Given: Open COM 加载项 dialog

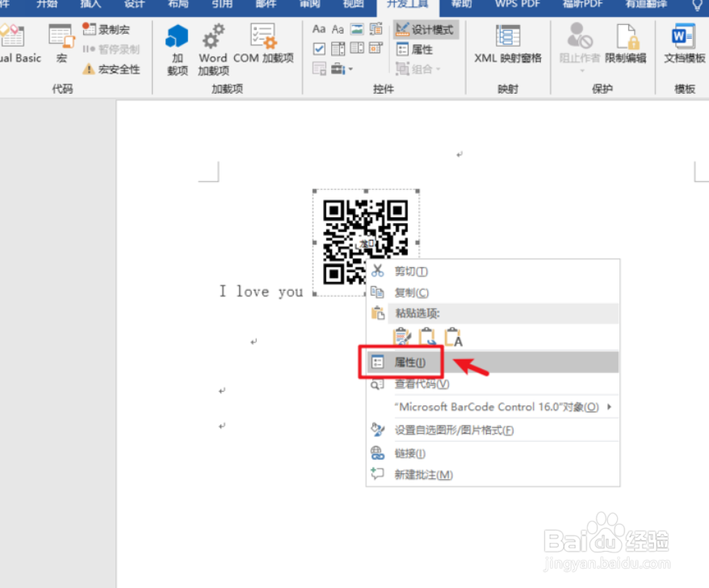Looking at the screenshot, I should click(x=263, y=44).
